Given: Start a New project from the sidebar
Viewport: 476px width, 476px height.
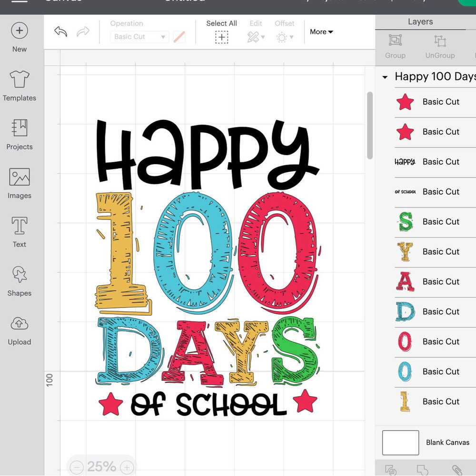Looking at the screenshot, I should click(19, 37).
